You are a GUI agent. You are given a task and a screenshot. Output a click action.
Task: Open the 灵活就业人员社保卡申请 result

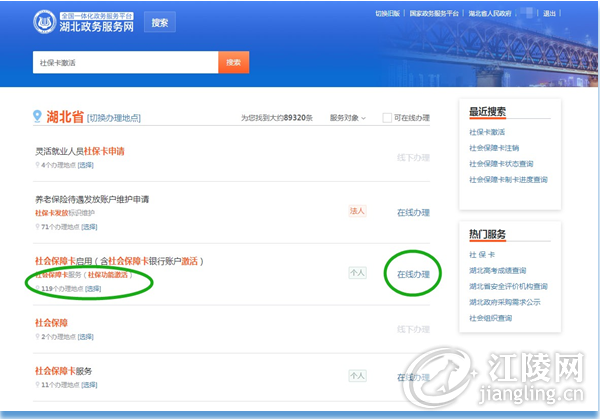tap(80, 152)
